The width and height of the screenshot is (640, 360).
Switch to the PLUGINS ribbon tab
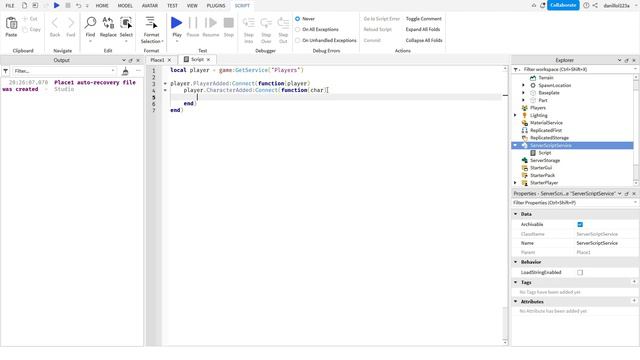pos(216,6)
